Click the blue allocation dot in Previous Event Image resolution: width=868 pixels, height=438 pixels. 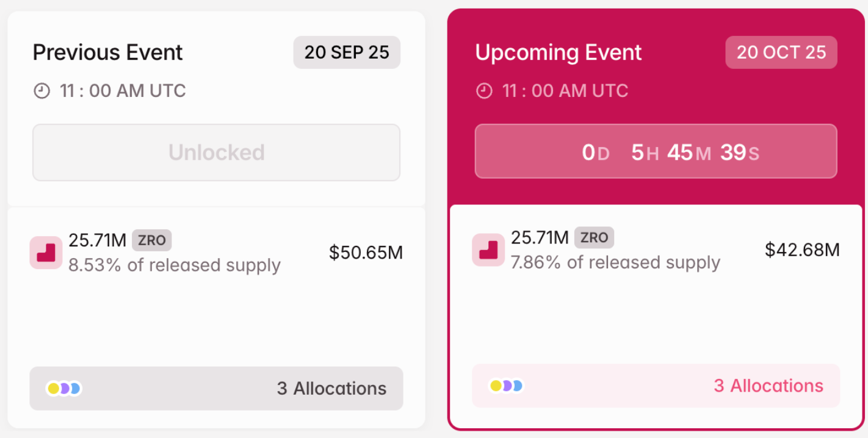click(75, 389)
